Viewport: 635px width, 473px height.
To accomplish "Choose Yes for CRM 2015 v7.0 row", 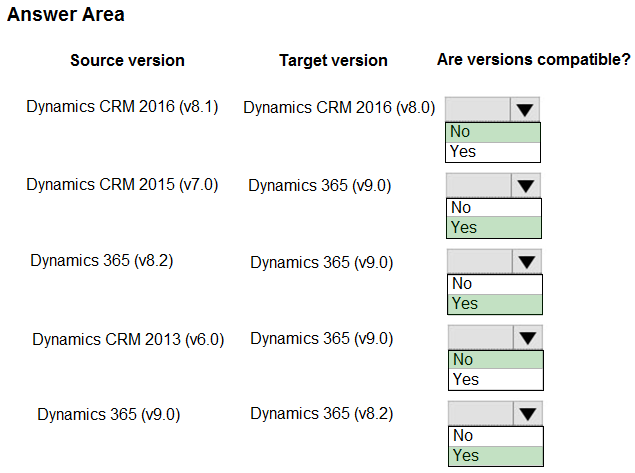I will (494, 228).
